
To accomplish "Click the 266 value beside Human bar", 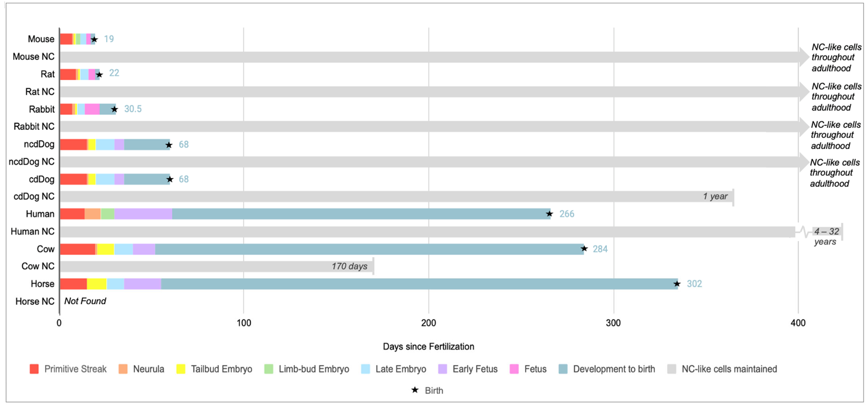I will [567, 214].
